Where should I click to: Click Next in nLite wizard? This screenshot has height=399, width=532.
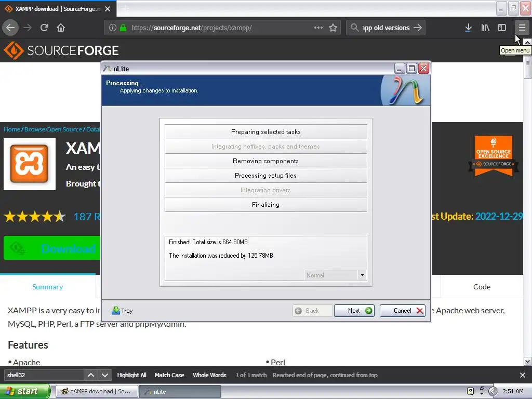tap(354, 311)
